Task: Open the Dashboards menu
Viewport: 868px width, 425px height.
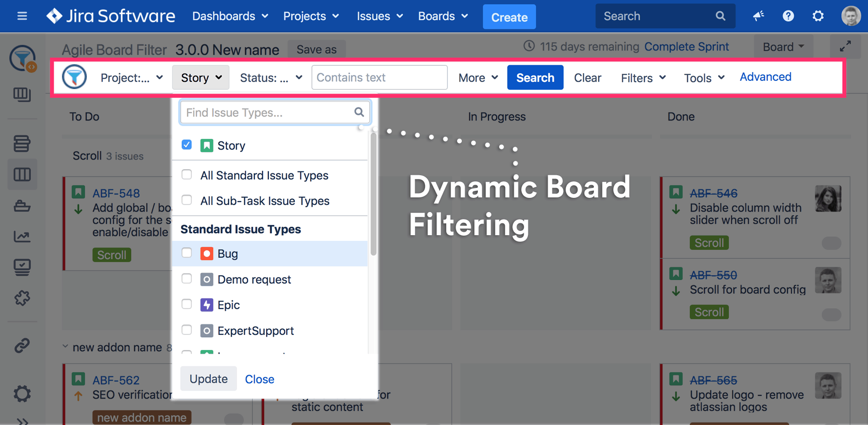Action: (230, 16)
